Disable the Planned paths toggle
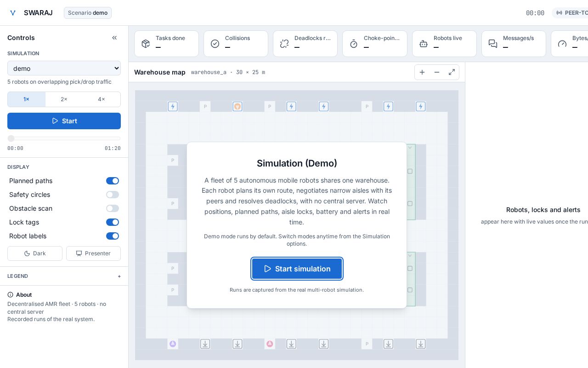This screenshot has height=368, width=588. [x=113, y=181]
